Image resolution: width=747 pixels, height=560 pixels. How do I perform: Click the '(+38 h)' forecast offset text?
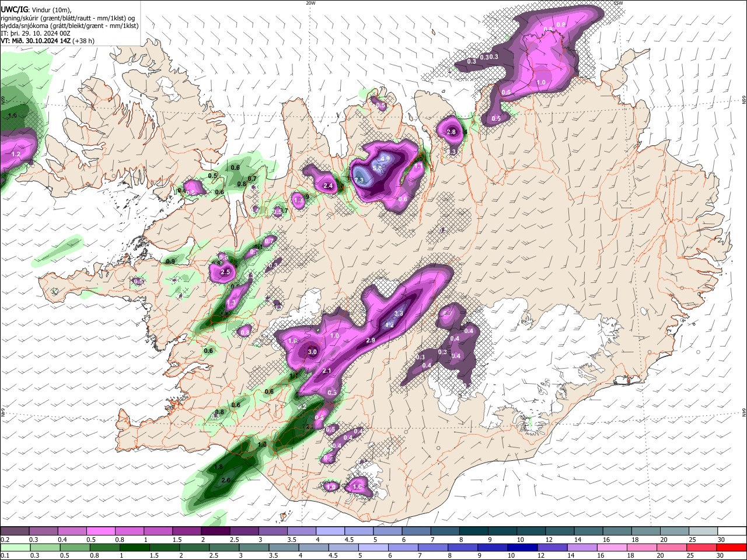[84, 41]
